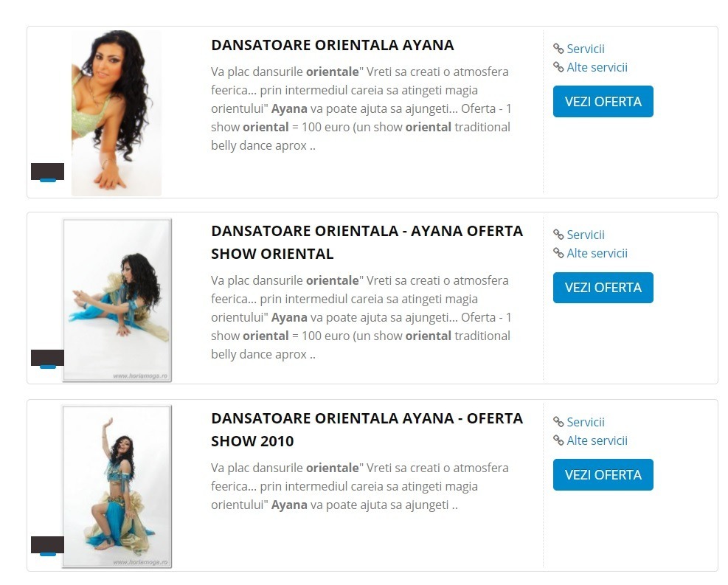
Task: Click the dark badge on the Show 2010 listing
Action: point(47,544)
